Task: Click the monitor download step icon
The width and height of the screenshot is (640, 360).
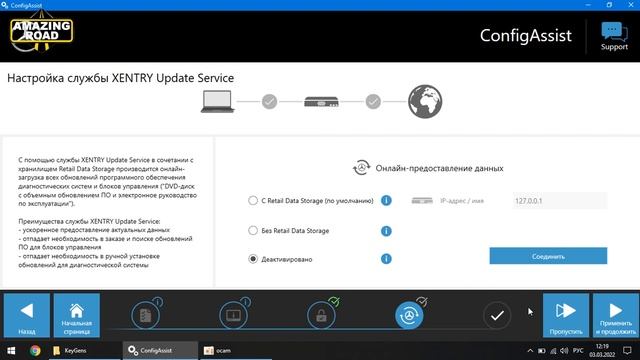Action: point(233,315)
